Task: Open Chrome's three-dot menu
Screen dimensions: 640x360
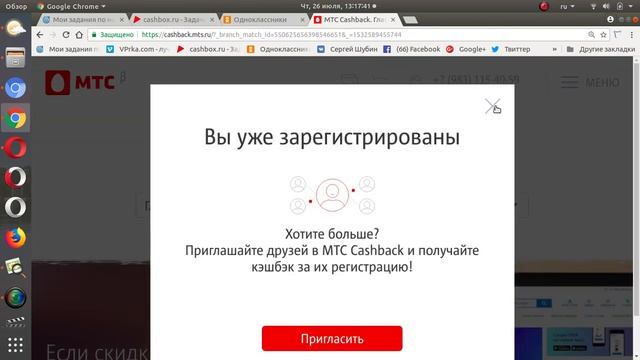Action: (631, 35)
